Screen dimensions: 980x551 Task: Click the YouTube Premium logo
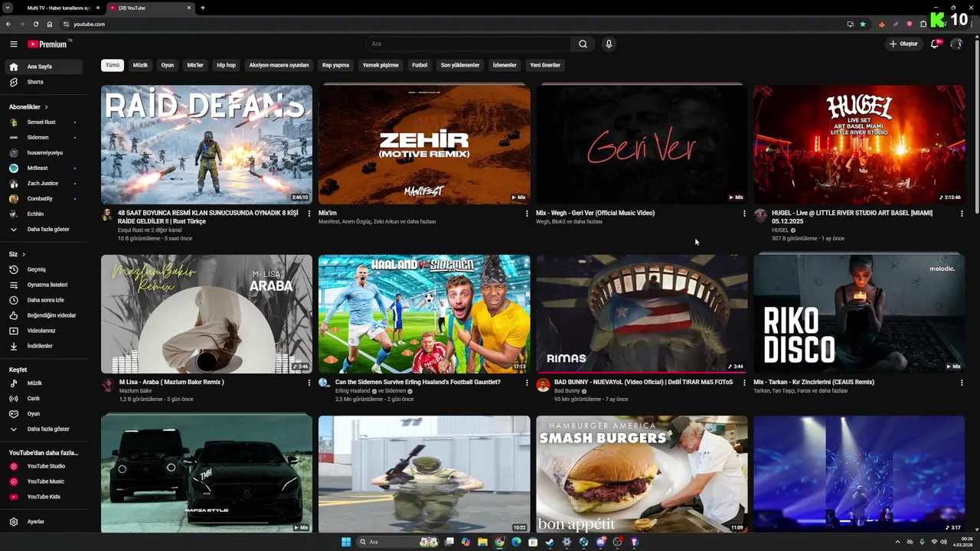click(47, 44)
